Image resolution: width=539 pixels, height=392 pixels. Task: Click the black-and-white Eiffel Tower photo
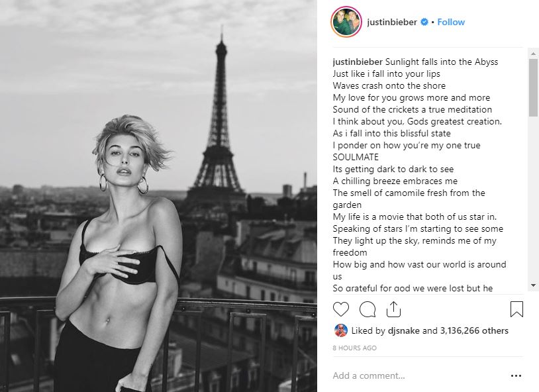pos(158,196)
